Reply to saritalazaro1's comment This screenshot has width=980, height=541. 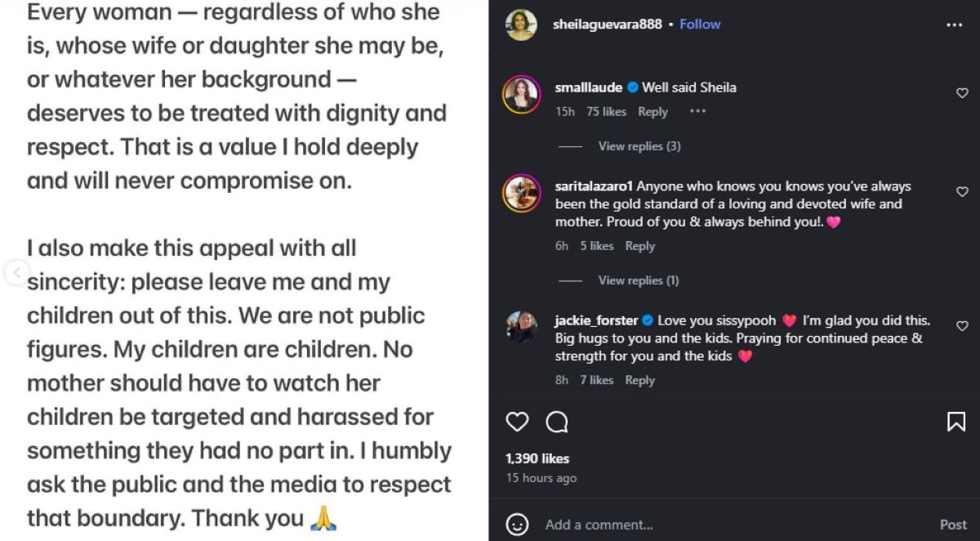(640, 246)
